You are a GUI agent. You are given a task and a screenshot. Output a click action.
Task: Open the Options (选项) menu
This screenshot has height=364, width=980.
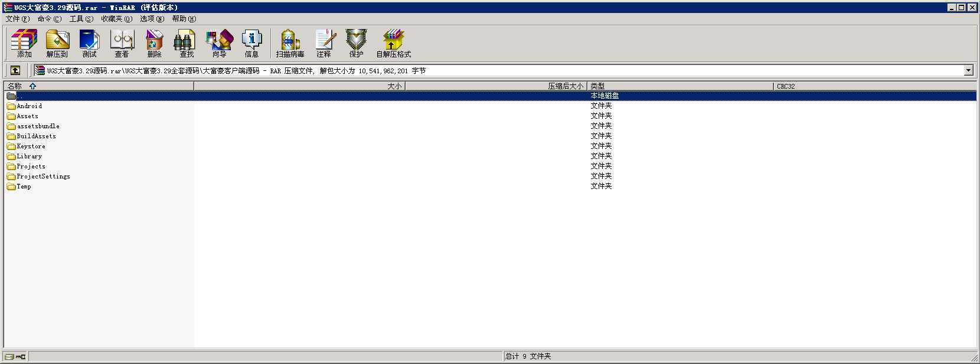[152, 19]
